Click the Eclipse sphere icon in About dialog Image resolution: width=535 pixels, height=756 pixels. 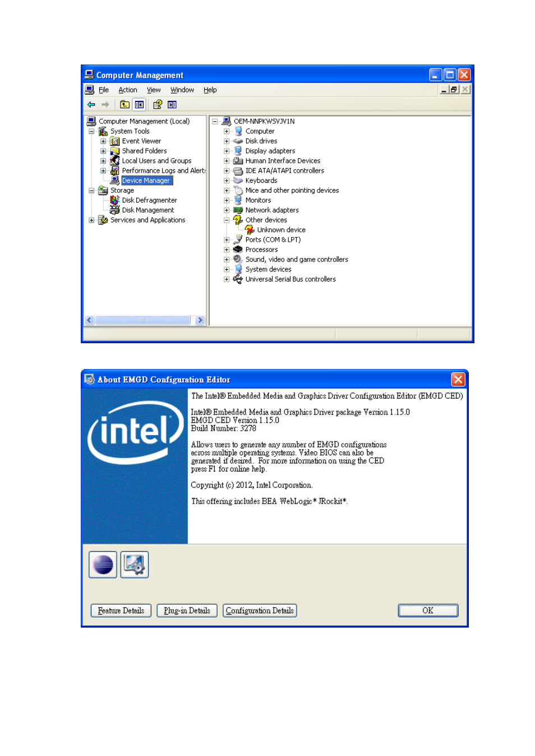tap(103, 565)
